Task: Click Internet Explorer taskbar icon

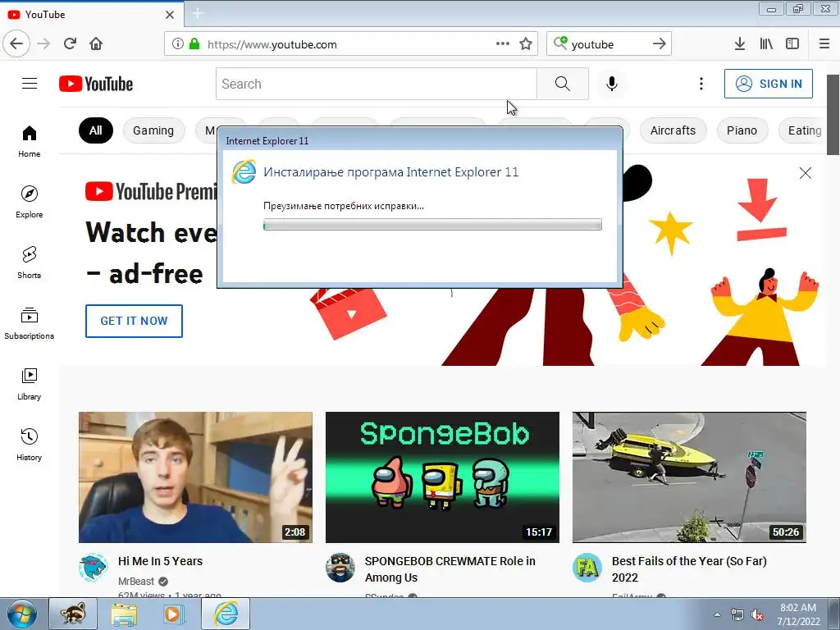Action: [226, 614]
